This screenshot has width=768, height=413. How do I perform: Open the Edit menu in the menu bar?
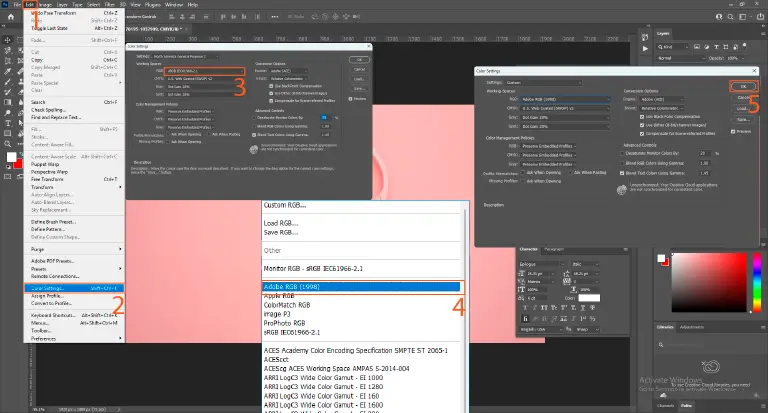[x=29, y=4]
